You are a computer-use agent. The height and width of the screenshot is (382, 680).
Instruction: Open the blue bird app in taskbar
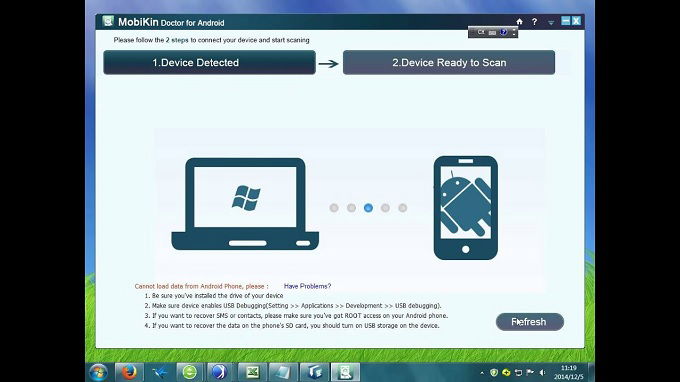point(159,372)
